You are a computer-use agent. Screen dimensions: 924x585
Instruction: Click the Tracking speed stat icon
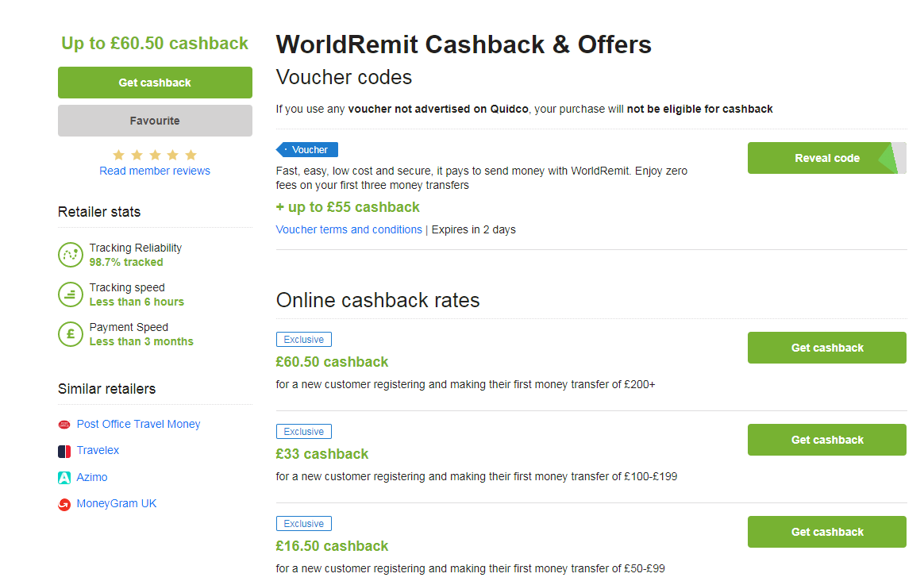pos(71,294)
